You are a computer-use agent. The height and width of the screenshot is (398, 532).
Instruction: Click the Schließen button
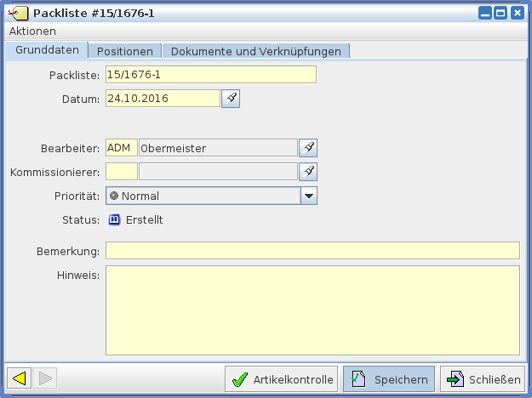tap(483, 379)
